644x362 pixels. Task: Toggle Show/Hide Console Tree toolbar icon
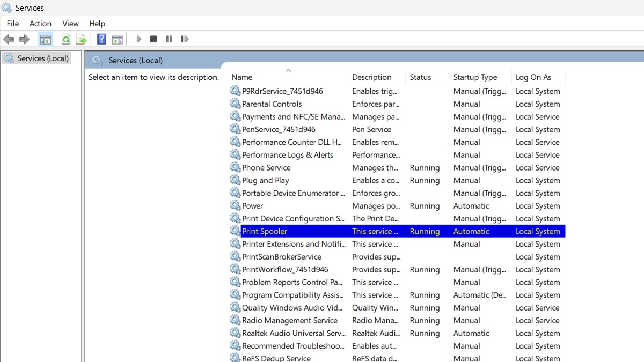[x=46, y=39]
